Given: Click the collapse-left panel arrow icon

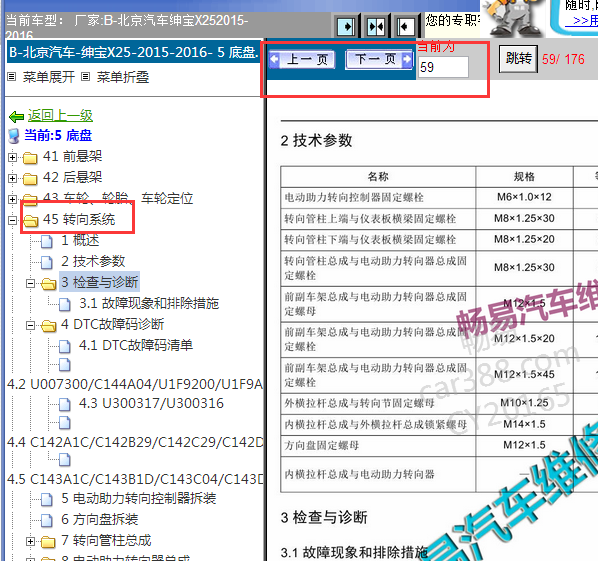Looking at the screenshot, I should (405, 26).
